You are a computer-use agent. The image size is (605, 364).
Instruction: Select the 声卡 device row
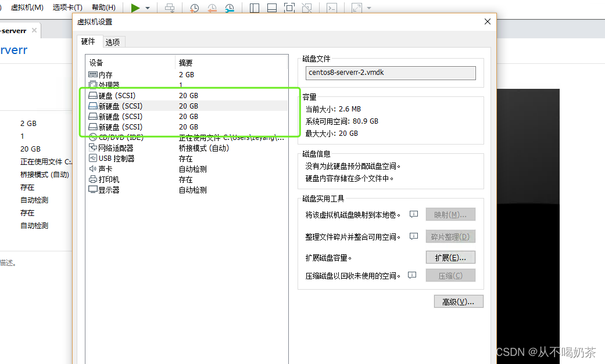188,169
